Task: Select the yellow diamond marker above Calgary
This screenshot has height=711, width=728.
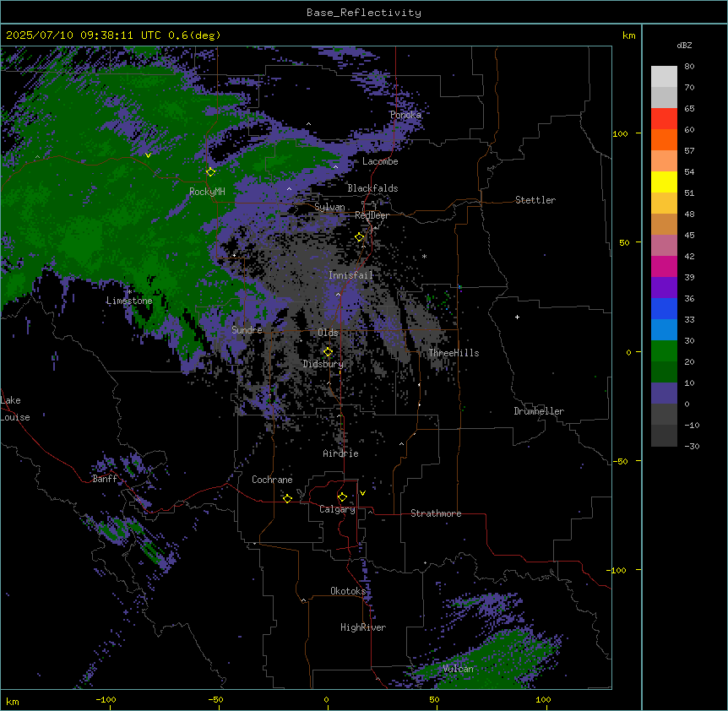Action: 342,497
